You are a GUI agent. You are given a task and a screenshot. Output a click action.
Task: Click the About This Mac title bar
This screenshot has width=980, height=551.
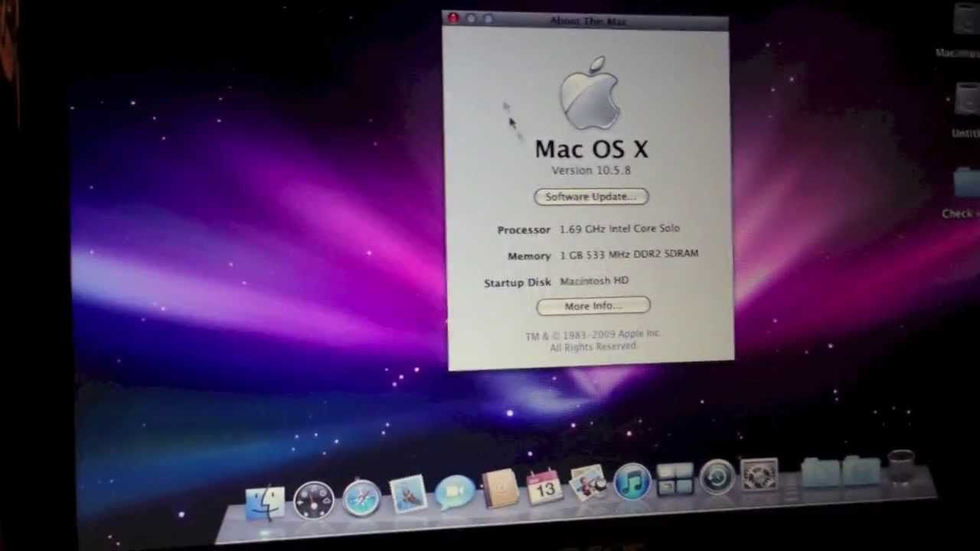(586, 21)
